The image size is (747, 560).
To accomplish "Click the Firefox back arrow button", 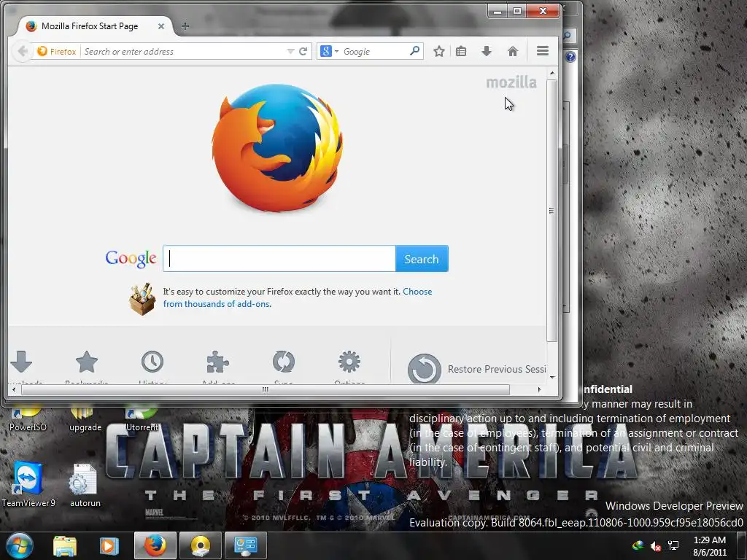I will 22,51.
